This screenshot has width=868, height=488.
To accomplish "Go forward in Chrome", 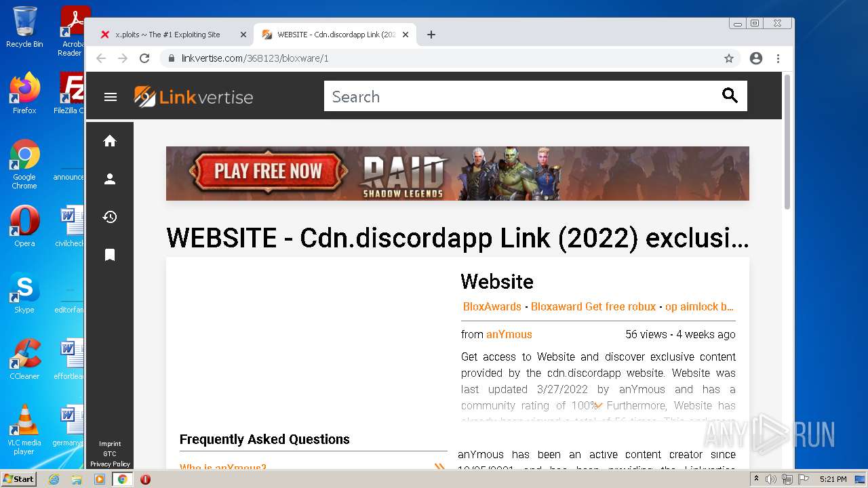I will [123, 58].
